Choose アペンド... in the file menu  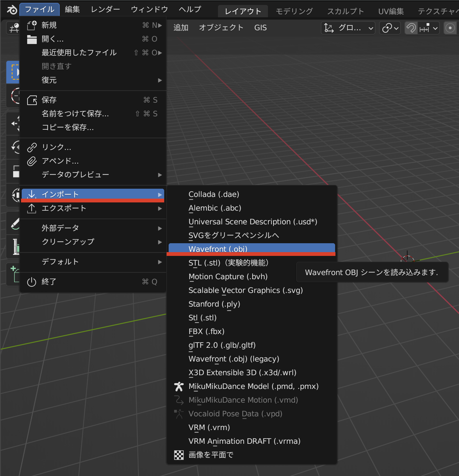click(93, 161)
